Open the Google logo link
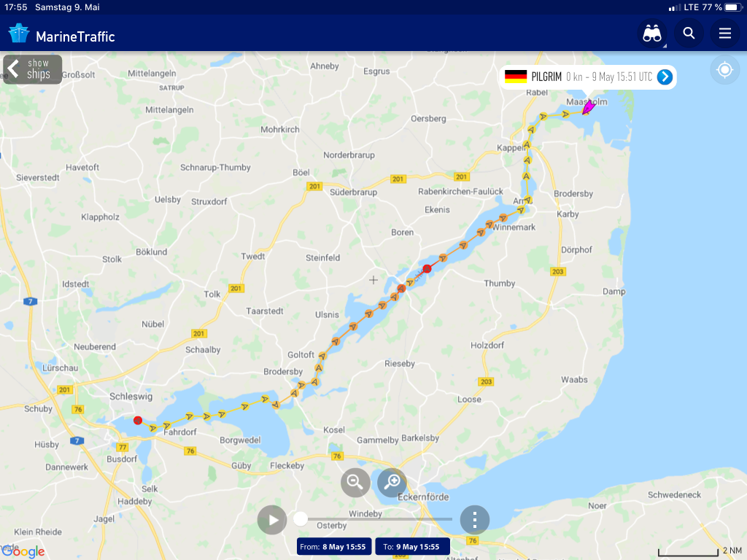 point(24,551)
